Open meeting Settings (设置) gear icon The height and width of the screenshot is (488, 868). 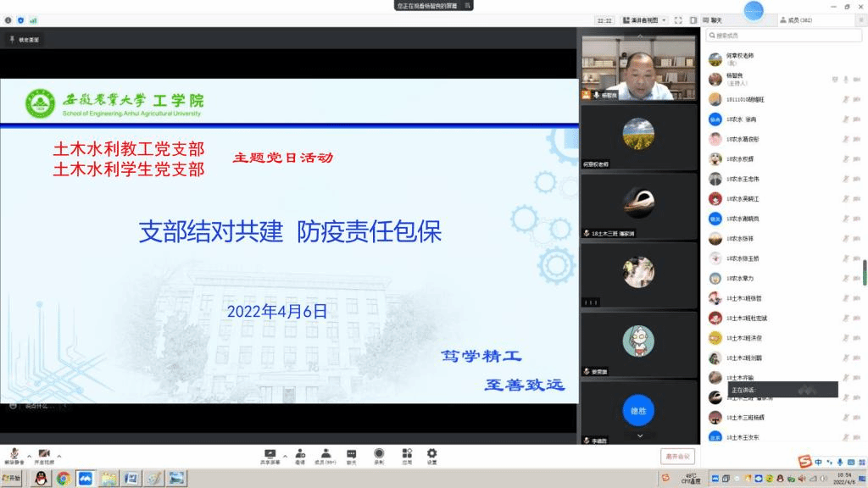tap(432, 455)
